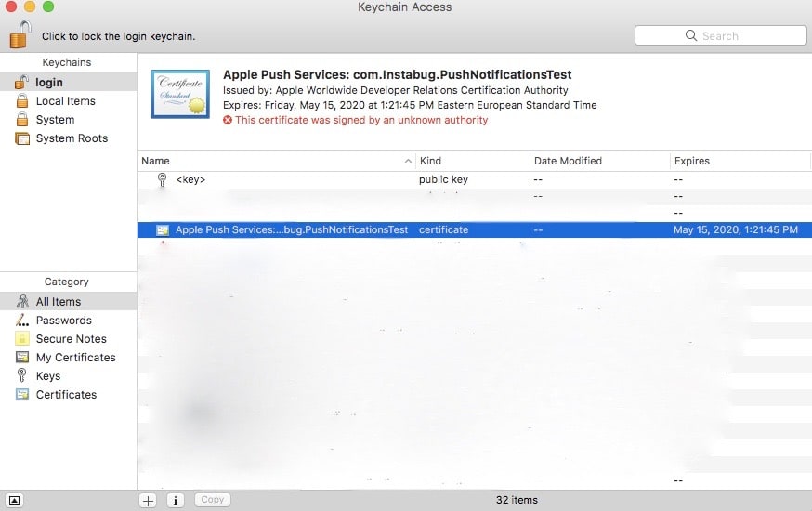The width and height of the screenshot is (812, 511).
Task: Click the Copy button
Action: tap(213, 500)
